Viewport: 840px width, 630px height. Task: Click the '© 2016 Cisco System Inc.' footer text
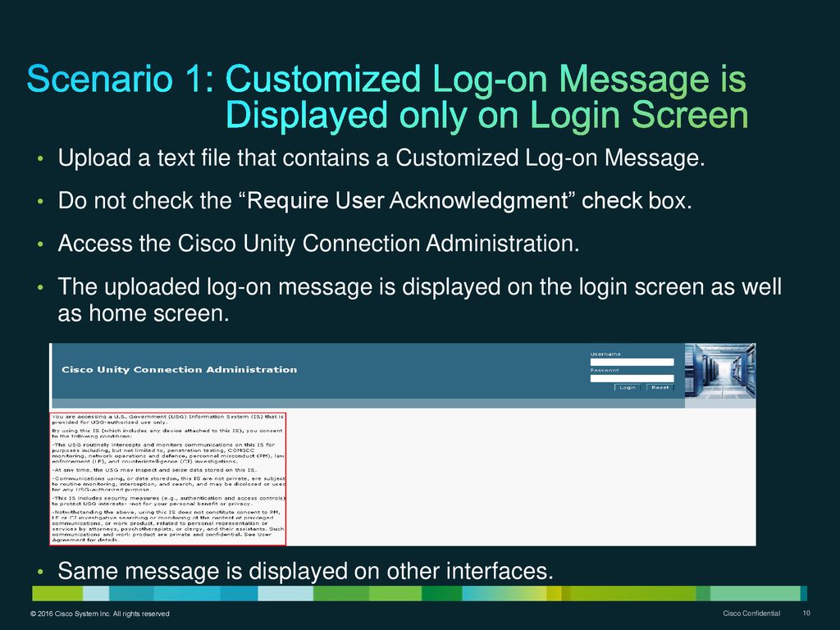click(99, 614)
